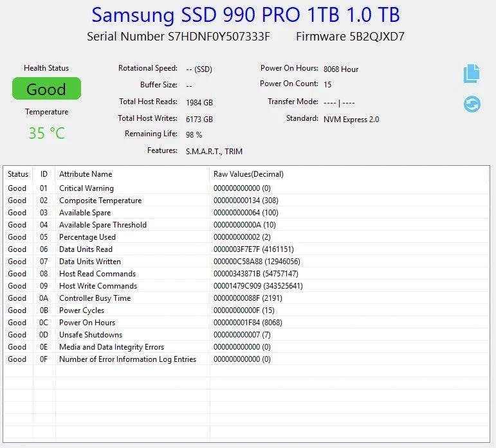This screenshot has height=448, width=496.
Task: Select Number of Error Information Log Entries row
Action: [246, 359]
